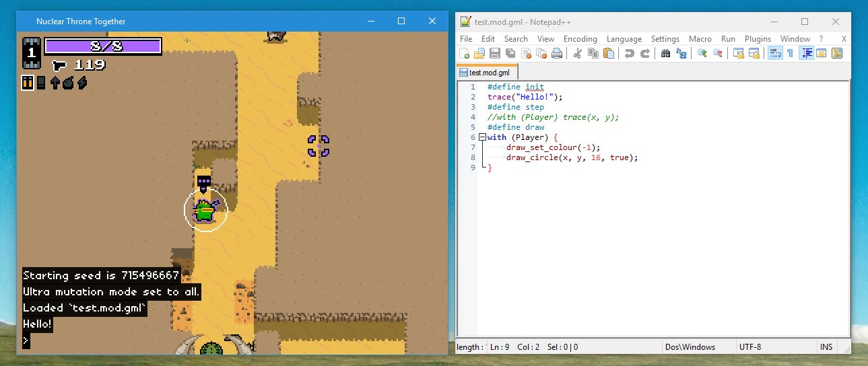Open the Document Map toolbar icon
Screen dimensions: 868x366
coord(837,54)
